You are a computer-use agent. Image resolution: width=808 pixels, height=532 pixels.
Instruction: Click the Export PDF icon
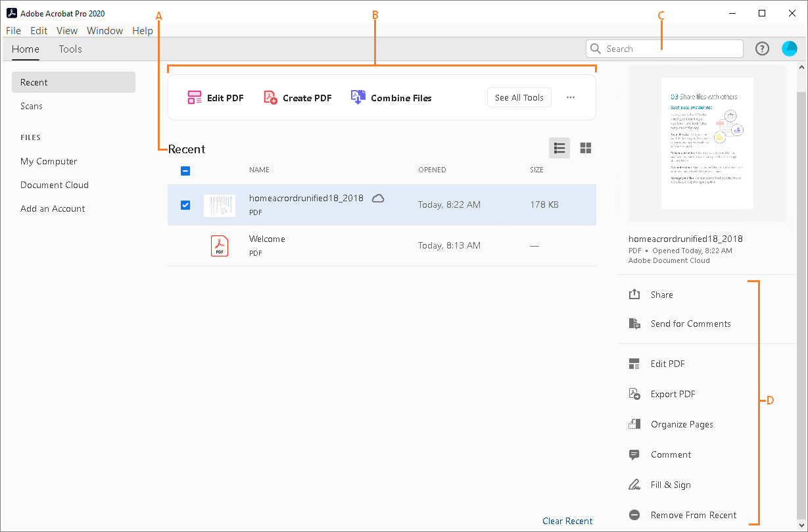point(634,393)
